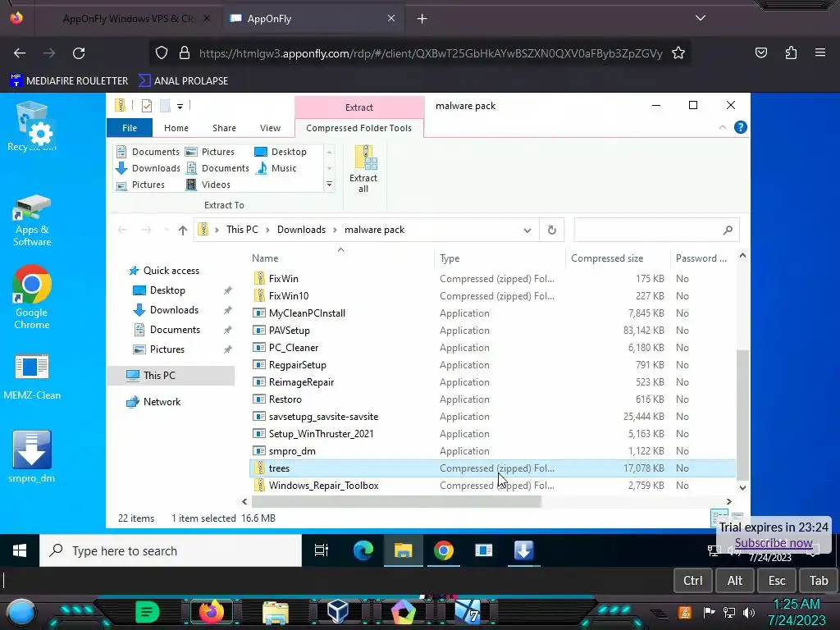Open remote Windows Start button
This screenshot has width=840, height=630.
[20, 550]
